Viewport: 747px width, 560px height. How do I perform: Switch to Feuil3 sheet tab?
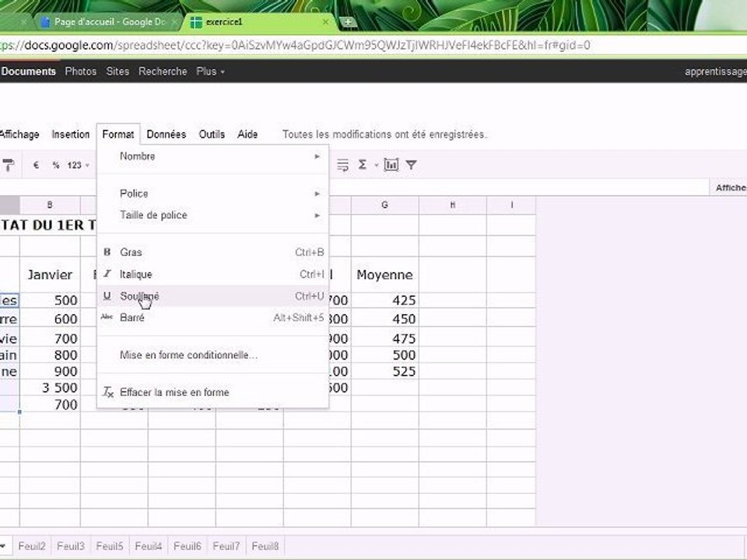click(x=71, y=546)
